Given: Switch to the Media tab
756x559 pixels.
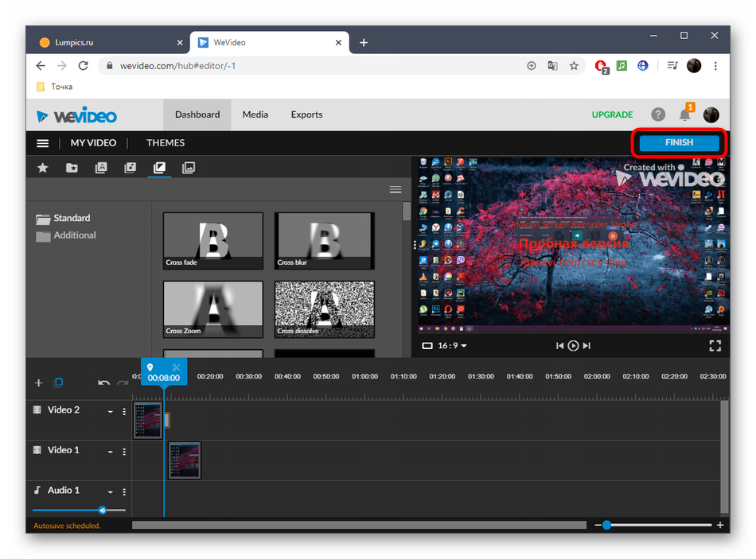Looking at the screenshot, I should [x=255, y=115].
